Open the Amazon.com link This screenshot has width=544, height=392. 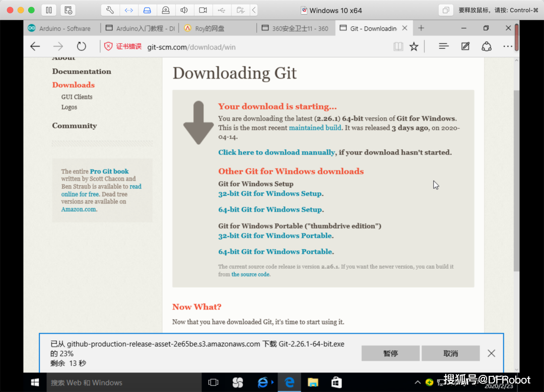tap(79, 209)
